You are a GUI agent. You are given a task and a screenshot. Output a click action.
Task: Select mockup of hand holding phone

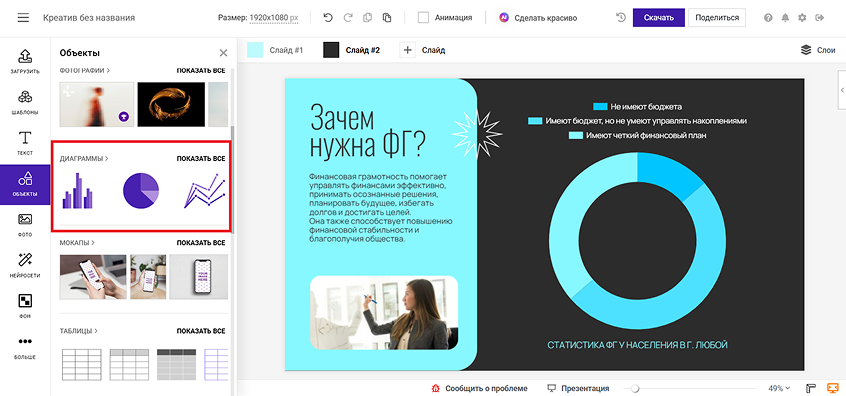93,277
